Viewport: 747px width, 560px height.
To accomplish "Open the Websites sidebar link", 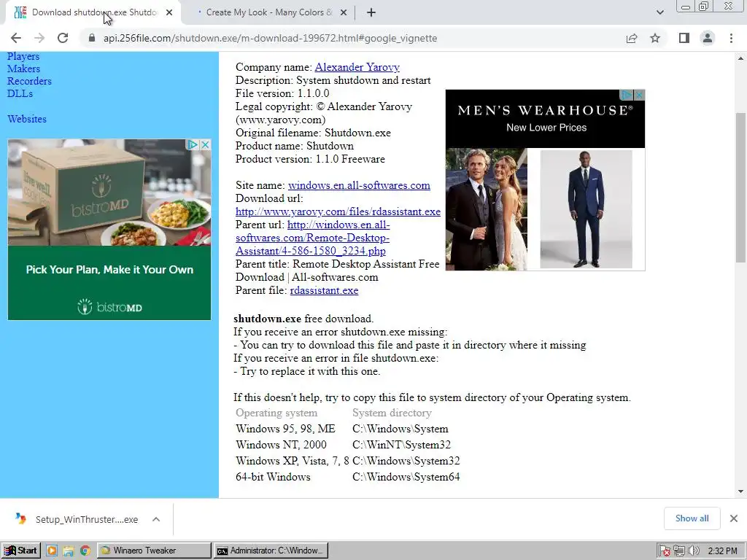I will point(27,119).
